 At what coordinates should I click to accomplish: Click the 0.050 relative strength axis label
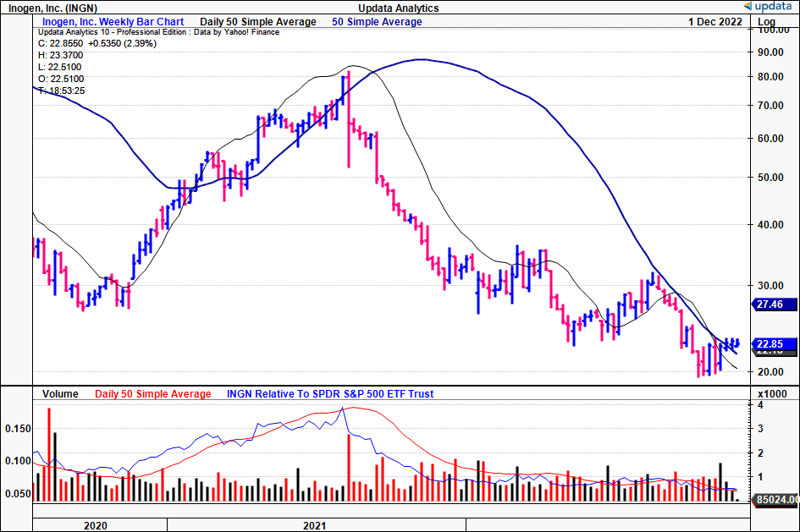pos(19,493)
